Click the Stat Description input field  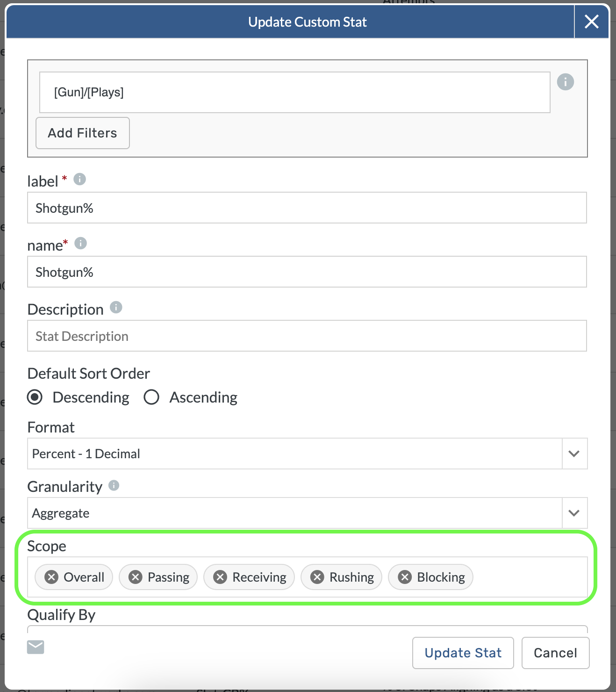coord(307,336)
